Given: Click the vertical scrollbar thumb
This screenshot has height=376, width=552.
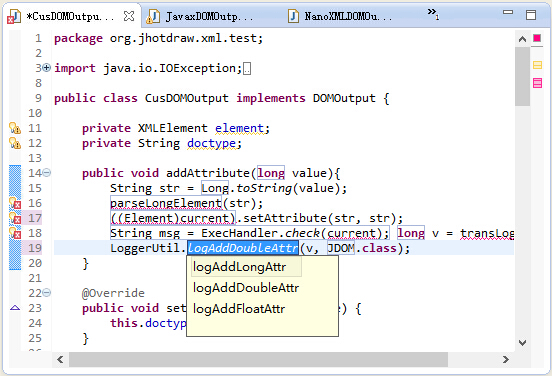Looking at the screenshot, I should pyautogui.click(x=522, y=76).
